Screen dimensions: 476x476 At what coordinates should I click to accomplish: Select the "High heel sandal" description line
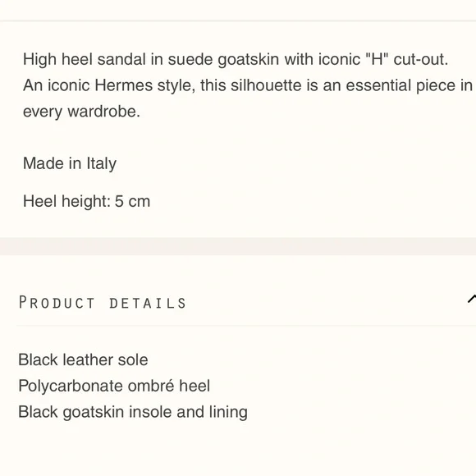pyautogui.click(x=236, y=59)
